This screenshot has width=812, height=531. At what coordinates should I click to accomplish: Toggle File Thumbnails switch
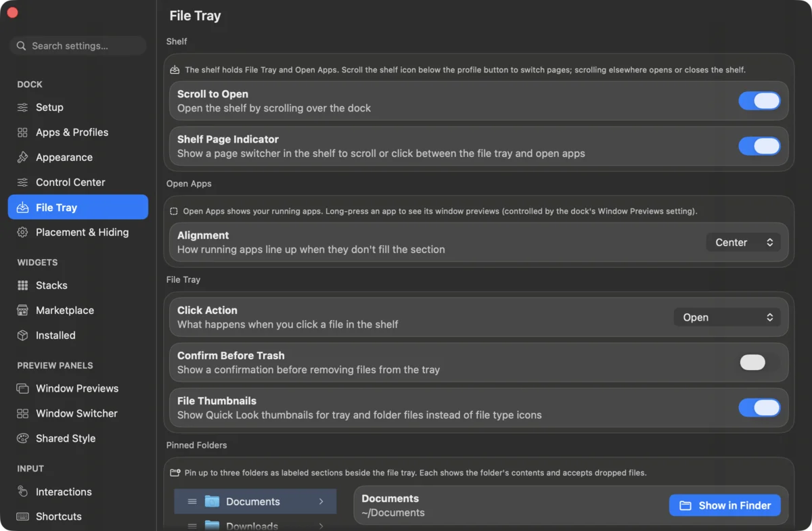coord(759,408)
